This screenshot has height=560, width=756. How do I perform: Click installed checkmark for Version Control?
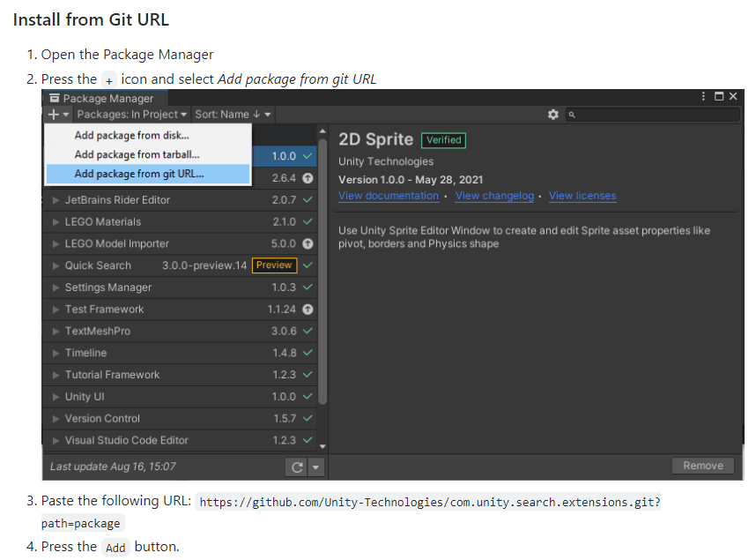[x=308, y=418]
